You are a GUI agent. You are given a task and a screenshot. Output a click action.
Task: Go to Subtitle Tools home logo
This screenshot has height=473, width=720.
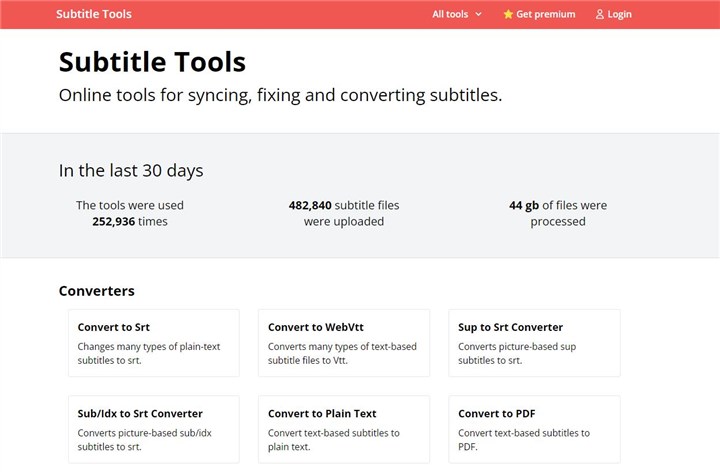point(94,15)
